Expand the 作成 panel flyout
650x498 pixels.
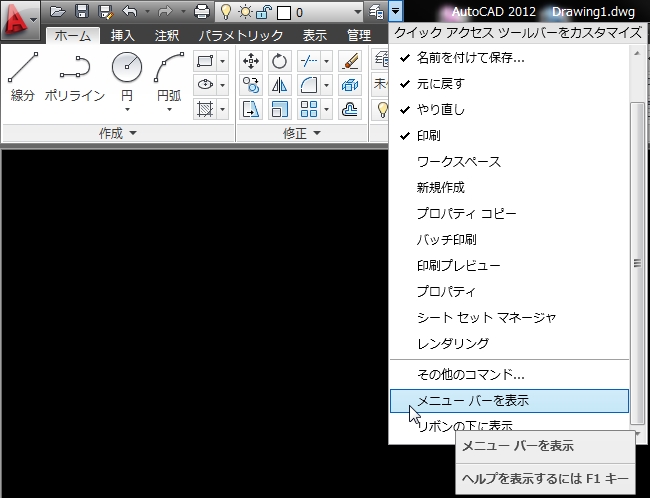point(118,133)
